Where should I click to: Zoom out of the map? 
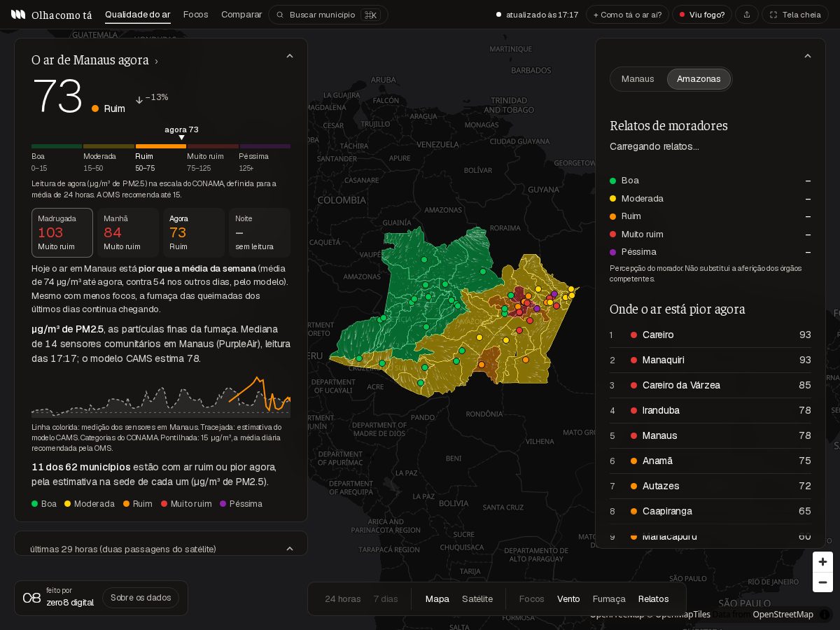coord(822,582)
